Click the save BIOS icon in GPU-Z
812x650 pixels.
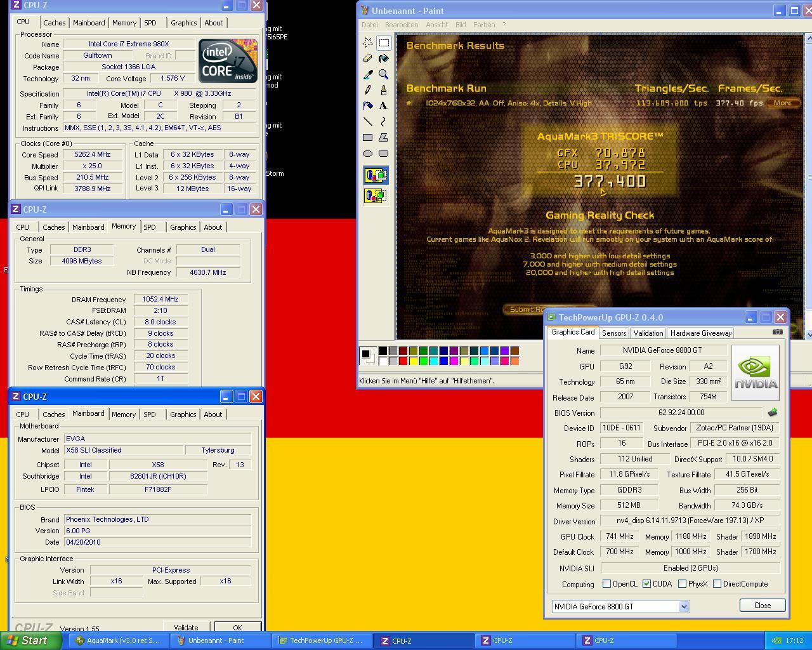click(772, 413)
